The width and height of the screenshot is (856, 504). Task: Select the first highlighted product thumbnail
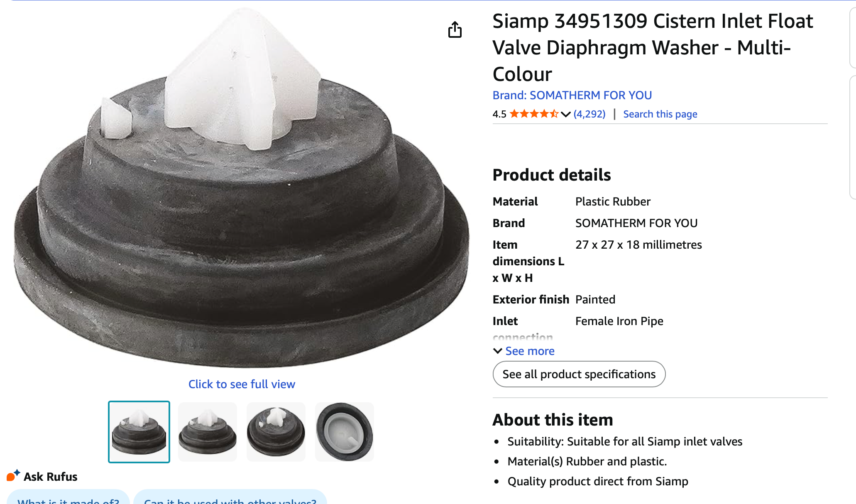(x=139, y=432)
